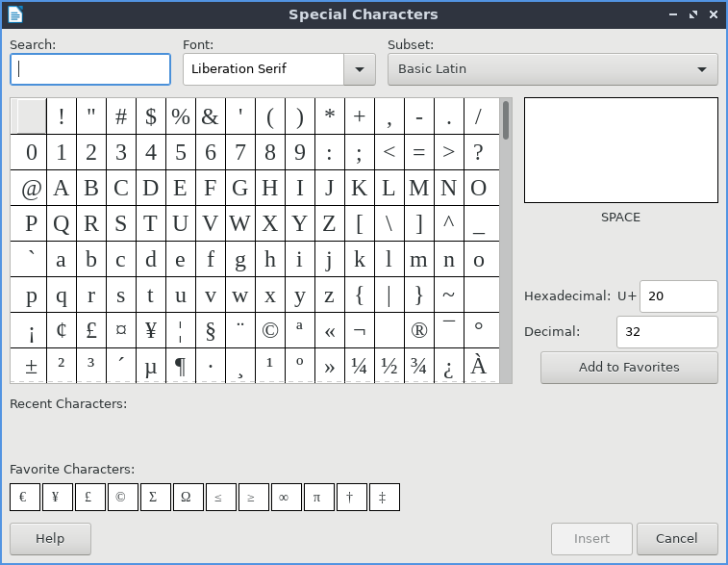Select the infinity symbol in favorites
Screen dimensions: 728x565
coord(286,498)
